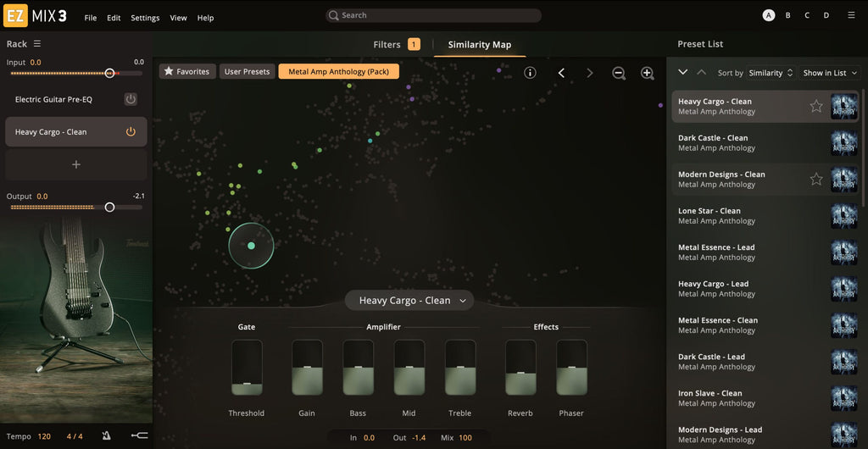
Task: Click the Bass amplifier fader
Action: 359,368
